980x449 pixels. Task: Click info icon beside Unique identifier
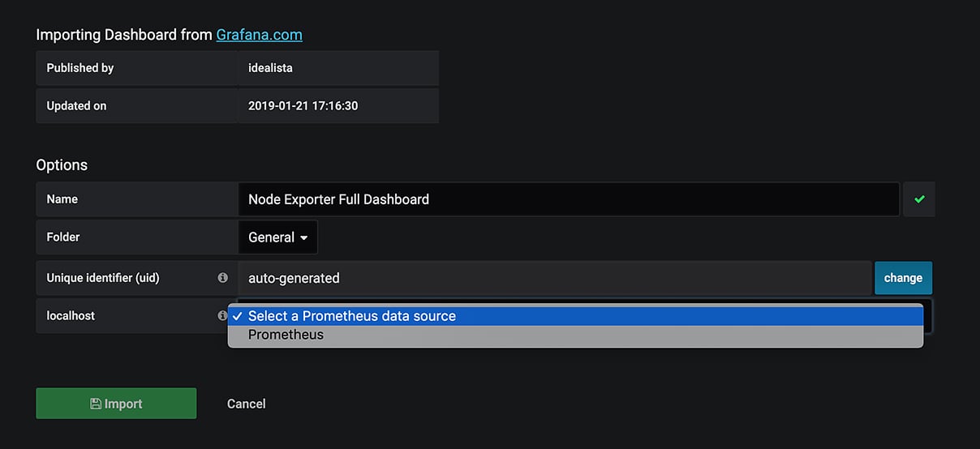click(222, 277)
